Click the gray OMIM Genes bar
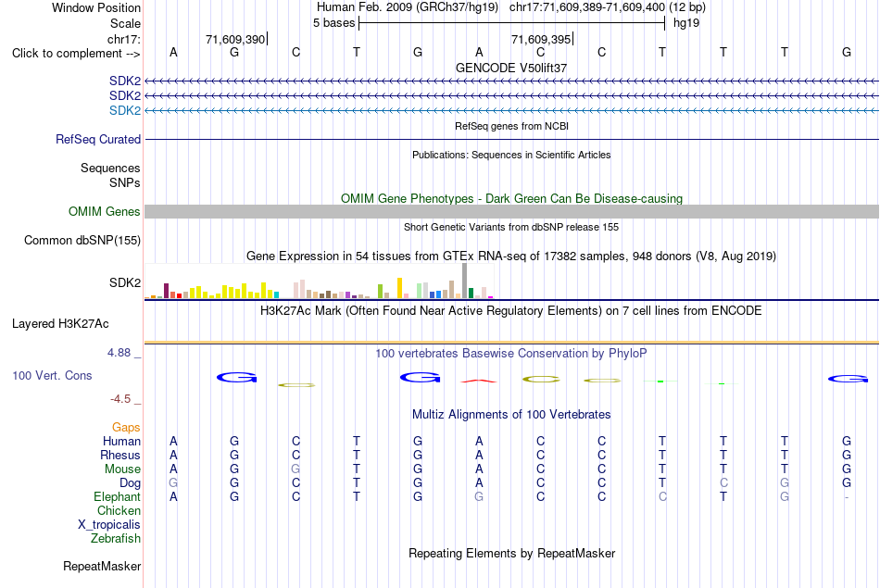The width and height of the screenshot is (880, 588). 511,211
